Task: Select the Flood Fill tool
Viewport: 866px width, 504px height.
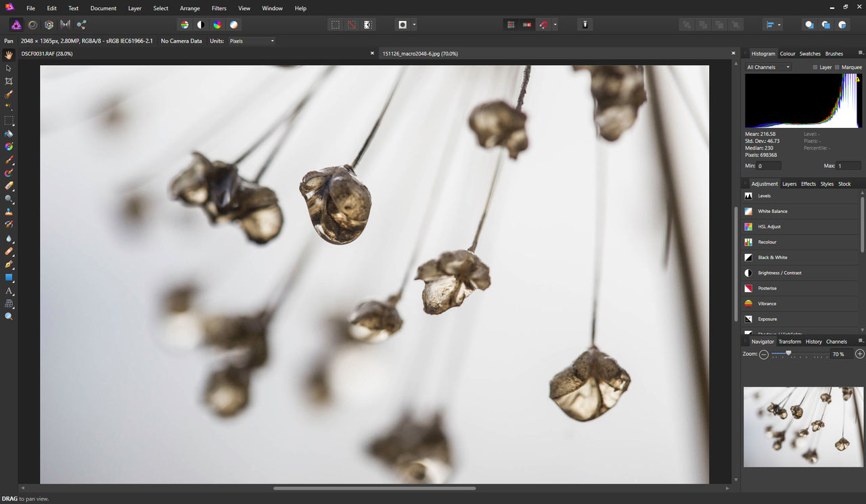Action: tap(9, 133)
